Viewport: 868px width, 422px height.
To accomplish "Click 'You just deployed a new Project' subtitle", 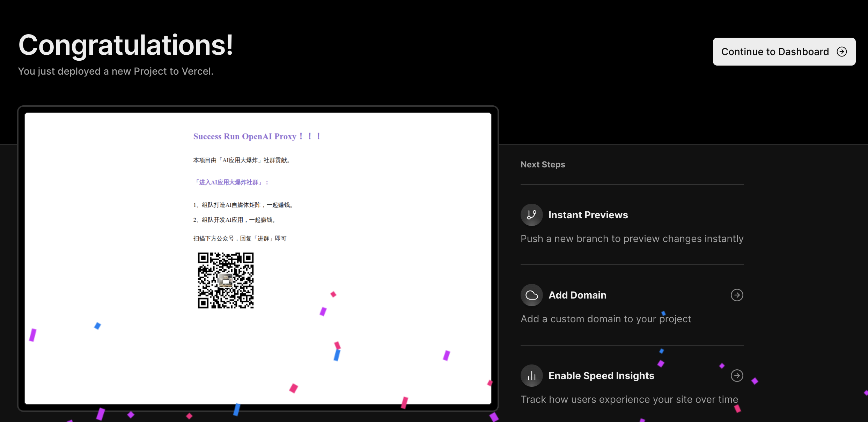I will click(116, 71).
